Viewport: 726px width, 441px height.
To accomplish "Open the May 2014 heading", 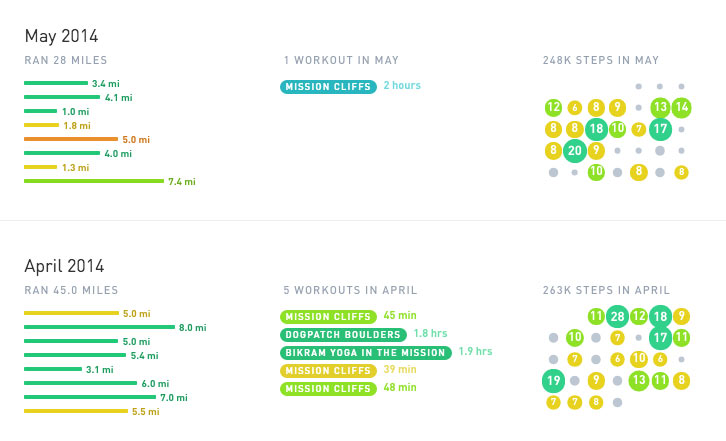I will (x=61, y=36).
